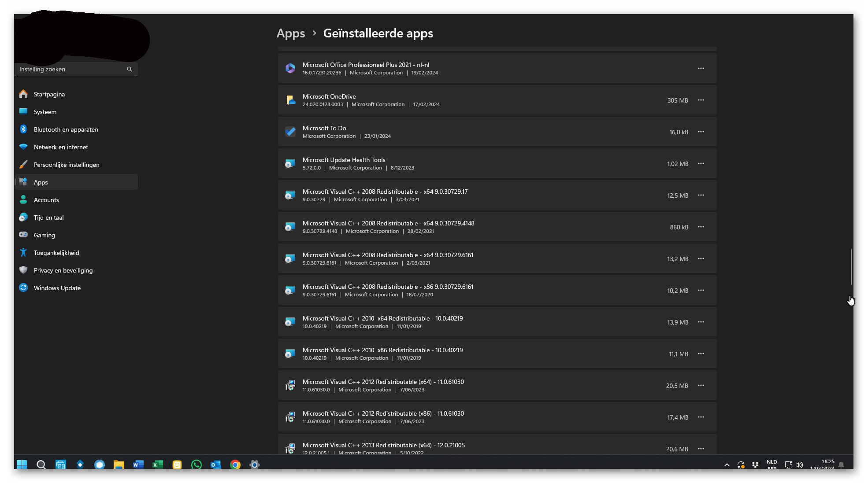Navigate back via Apps breadcrumb link
The height and width of the screenshot is (483, 868).
291,33
